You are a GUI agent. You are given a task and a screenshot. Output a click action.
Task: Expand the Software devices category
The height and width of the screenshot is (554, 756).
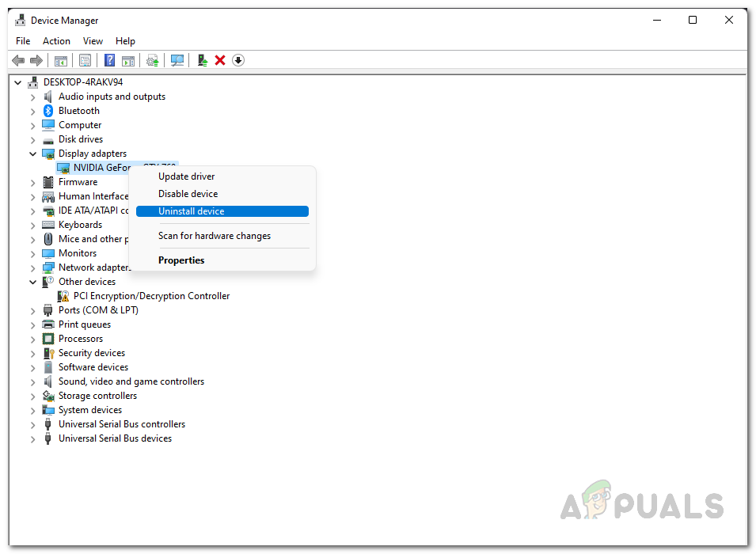point(32,368)
